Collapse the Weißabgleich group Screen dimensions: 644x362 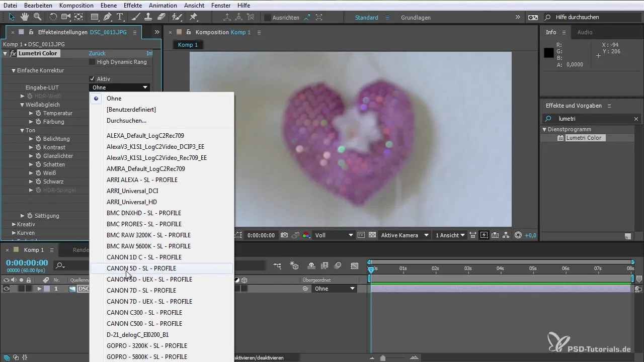pos(22,105)
